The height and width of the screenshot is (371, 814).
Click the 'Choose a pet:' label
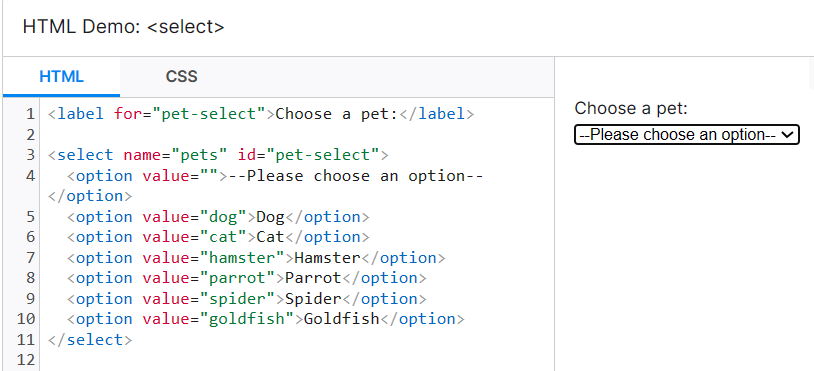(631, 108)
